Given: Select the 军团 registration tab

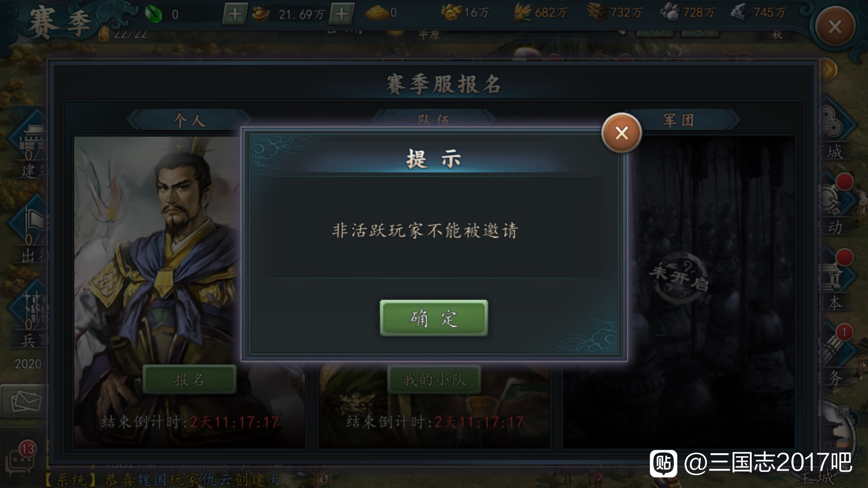Looking at the screenshot, I should (679, 120).
